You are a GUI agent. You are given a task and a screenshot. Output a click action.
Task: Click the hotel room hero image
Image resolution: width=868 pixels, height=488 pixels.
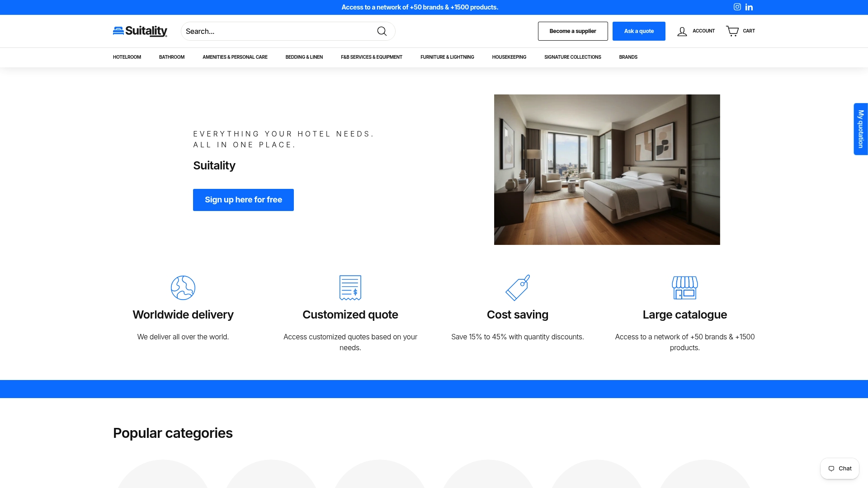pyautogui.click(x=607, y=169)
